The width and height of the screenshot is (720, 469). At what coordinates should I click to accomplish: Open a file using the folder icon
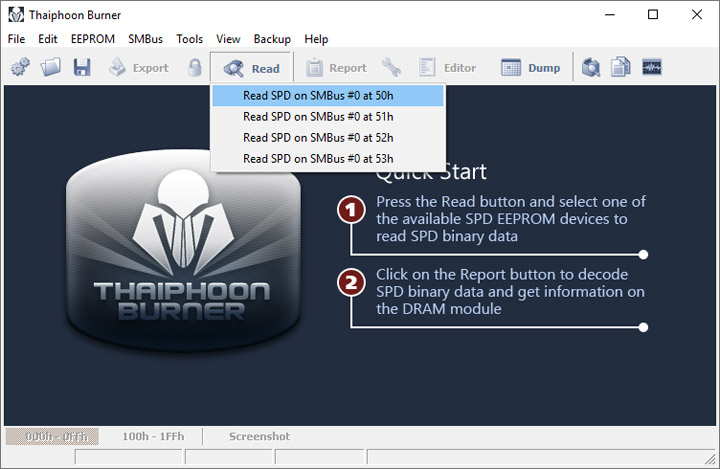click(x=51, y=67)
